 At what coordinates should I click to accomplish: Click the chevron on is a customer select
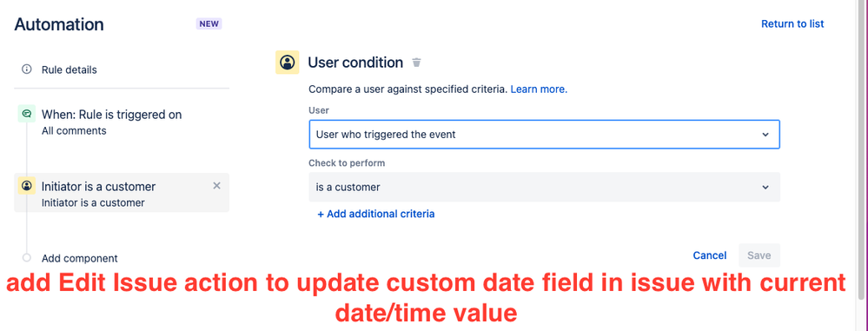pos(765,187)
